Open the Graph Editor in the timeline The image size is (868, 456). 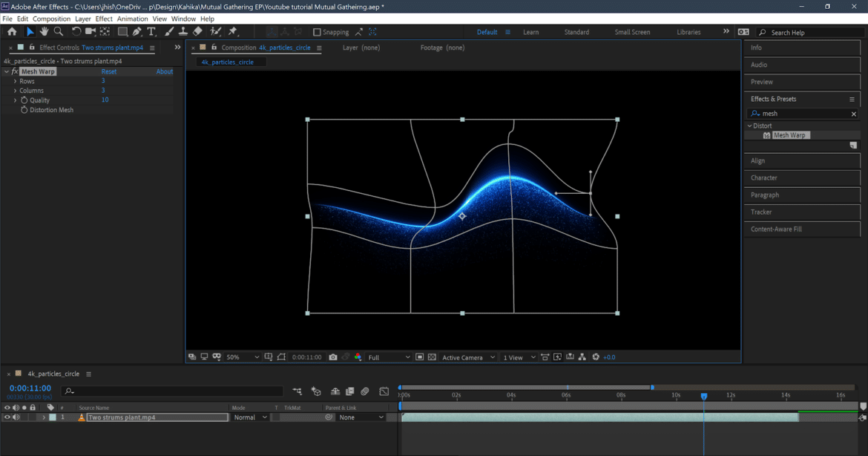pos(384,391)
